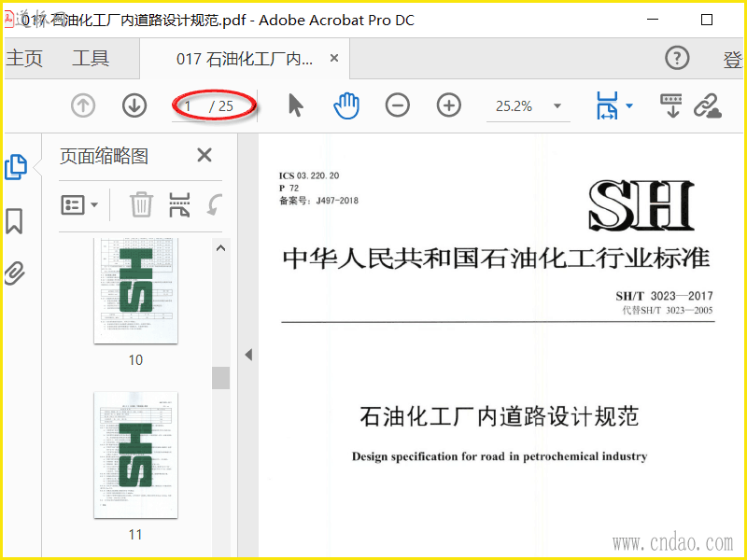Open the page thumbnails sidebar icon
Image resolution: width=747 pixels, height=560 pixels.
tap(16, 167)
